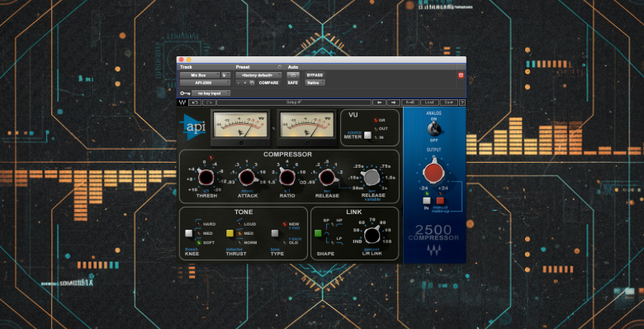Click the Auto header label
Viewport: 644px width, 329px height.
293,67
